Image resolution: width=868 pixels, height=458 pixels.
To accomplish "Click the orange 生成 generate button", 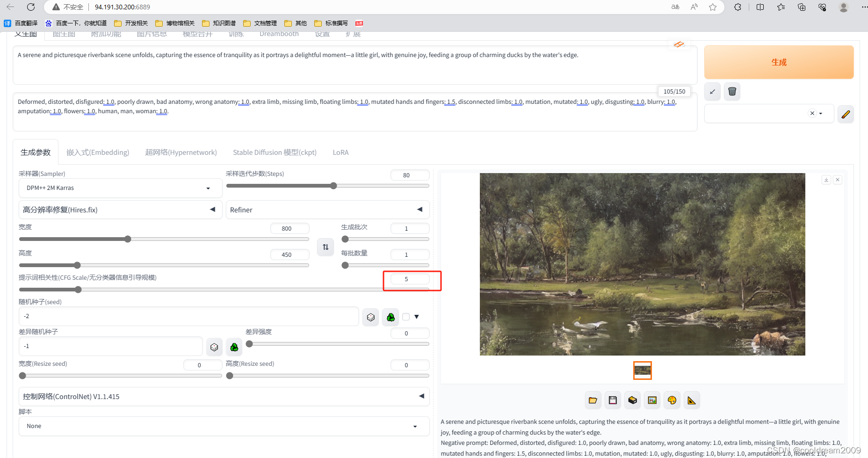I will click(779, 62).
